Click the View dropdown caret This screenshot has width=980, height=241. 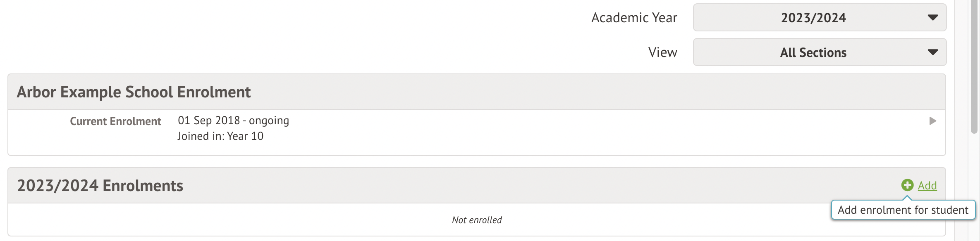tap(932, 52)
